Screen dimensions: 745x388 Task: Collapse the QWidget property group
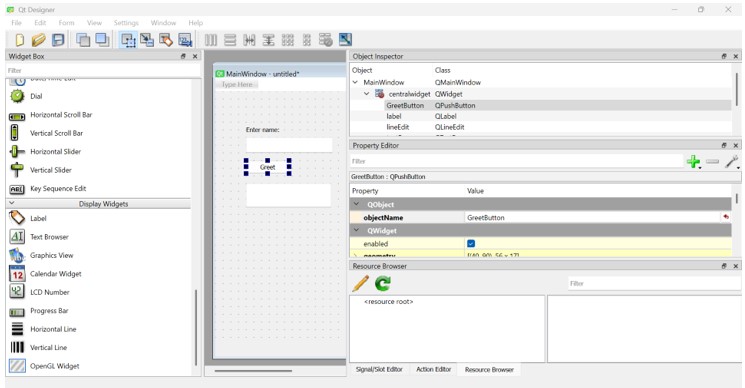pos(356,231)
